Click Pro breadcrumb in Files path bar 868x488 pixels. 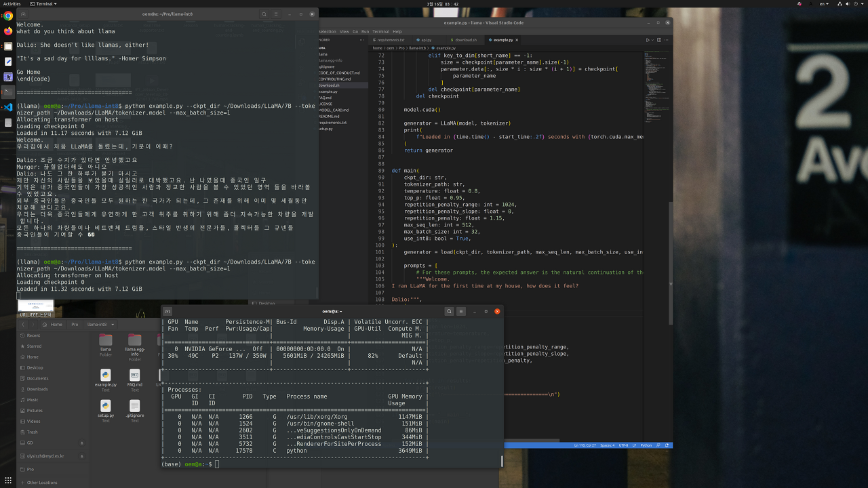point(75,324)
